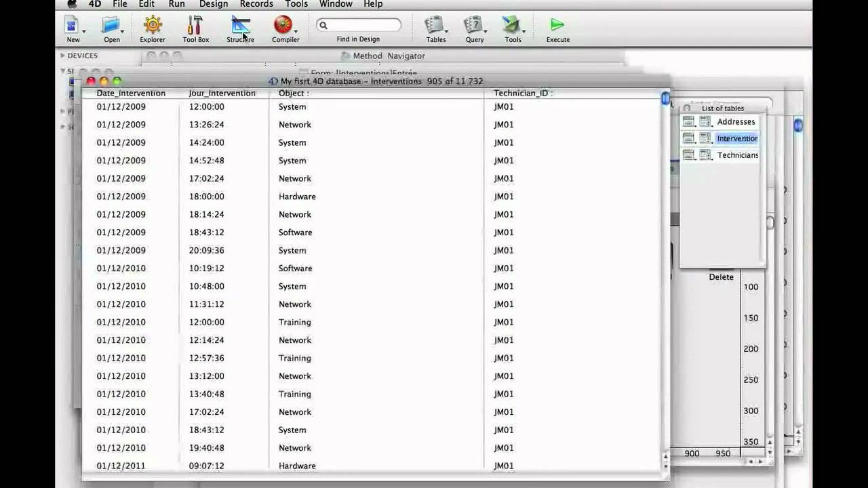Click the 20:09:36 time cell
Image resolution: width=868 pixels, height=488 pixels.
pyautogui.click(x=206, y=250)
